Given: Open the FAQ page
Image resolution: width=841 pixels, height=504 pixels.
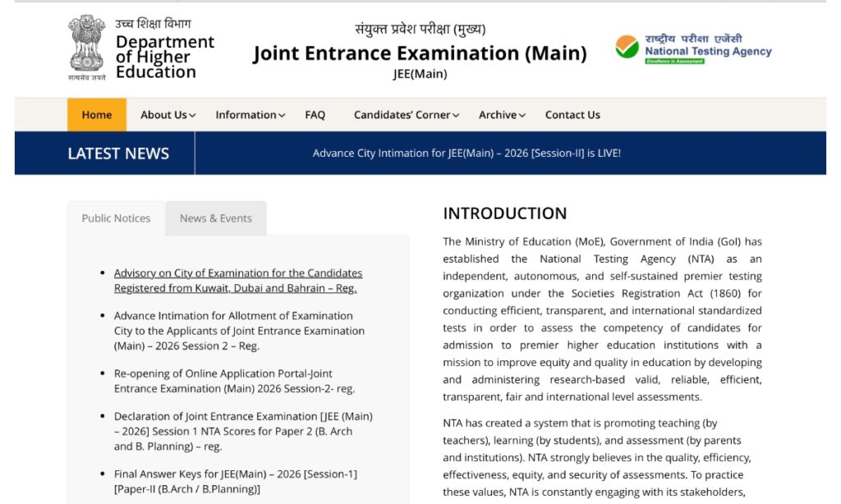Looking at the screenshot, I should (315, 115).
